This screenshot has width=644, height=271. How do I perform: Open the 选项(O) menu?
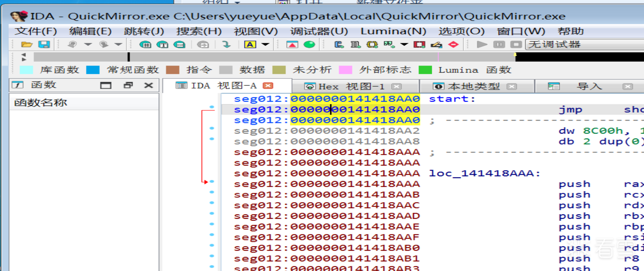(x=461, y=31)
